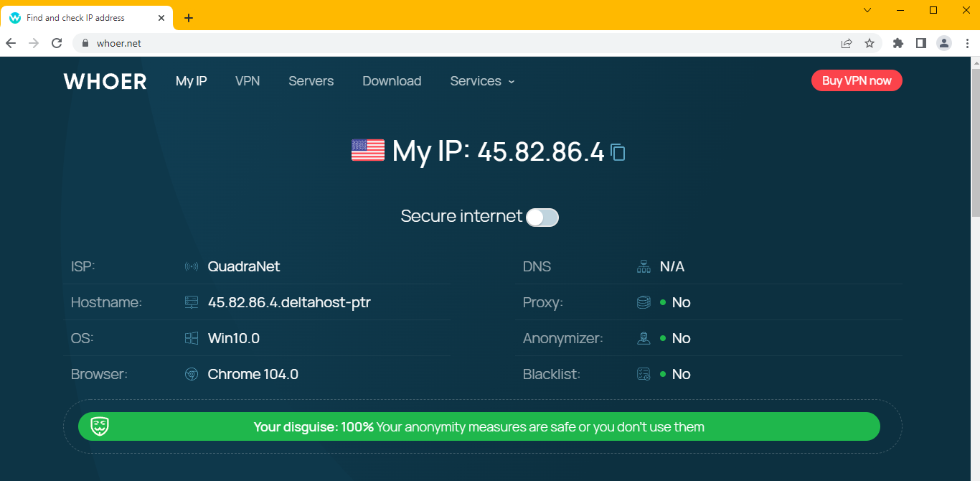Click the Proxy database icon
The width and height of the screenshot is (980, 481).
[644, 303]
